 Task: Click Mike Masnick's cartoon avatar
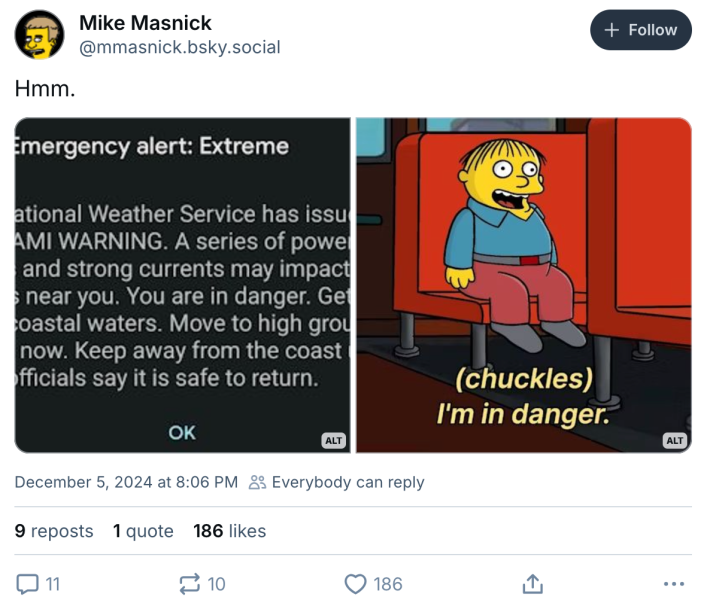39,36
